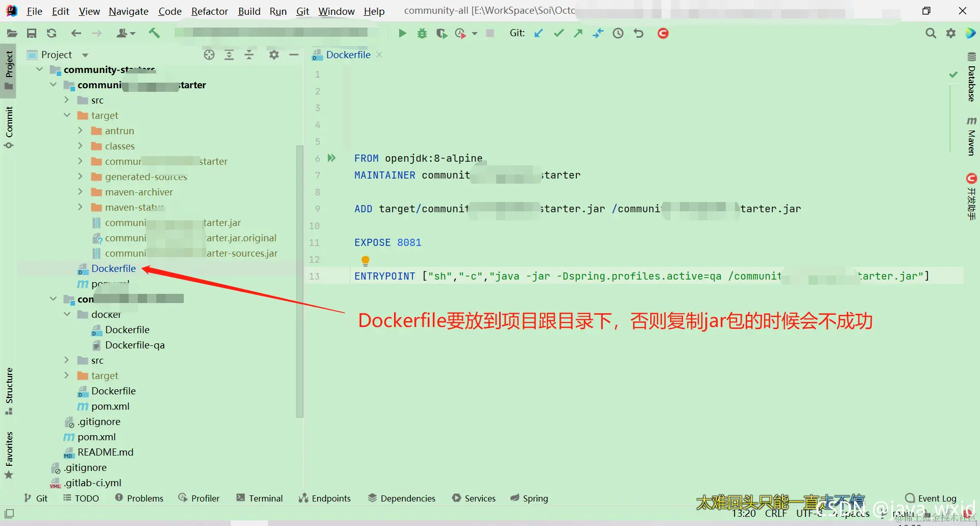Viewport: 980px width, 526px height.
Task: Open the Project view dropdown
Action: [x=85, y=55]
